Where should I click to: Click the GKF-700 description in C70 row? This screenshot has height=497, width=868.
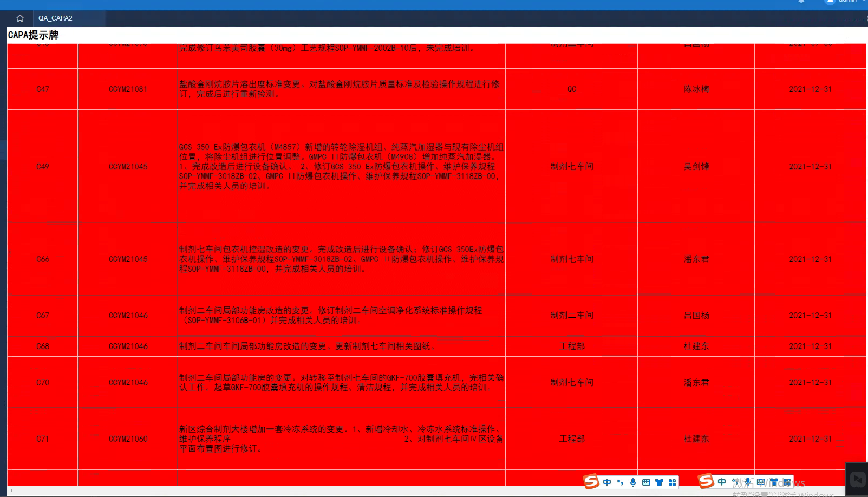click(342, 383)
